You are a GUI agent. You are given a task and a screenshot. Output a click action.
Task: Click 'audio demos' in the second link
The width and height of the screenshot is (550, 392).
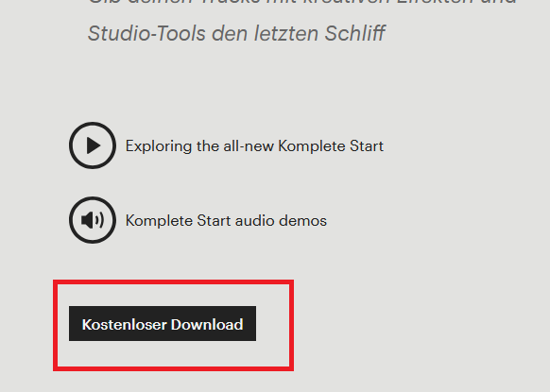point(281,221)
